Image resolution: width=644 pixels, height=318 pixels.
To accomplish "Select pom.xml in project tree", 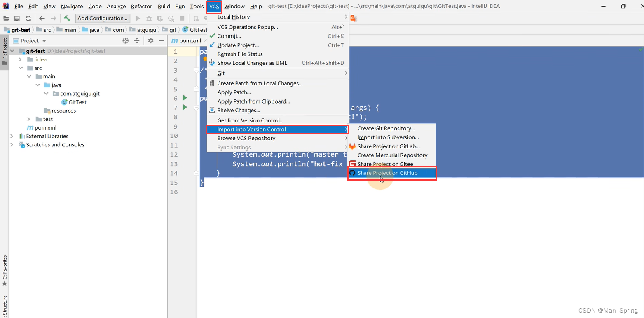I will tap(42, 127).
